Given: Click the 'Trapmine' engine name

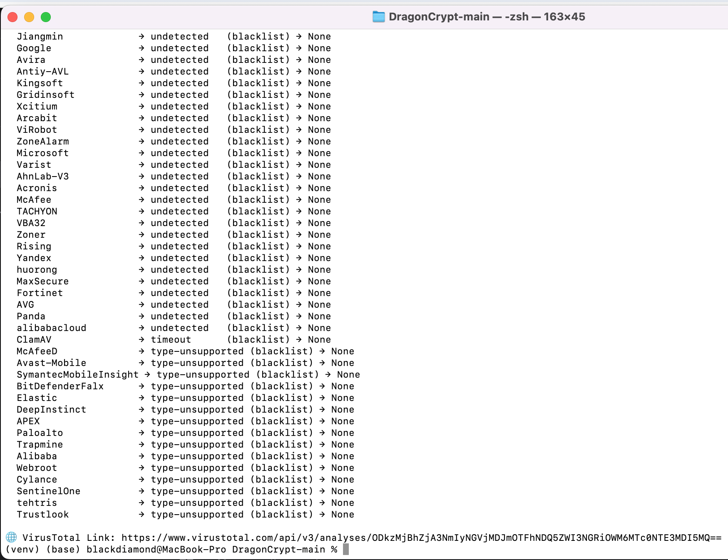Looking at the screenshot, I should (x=40, y=445).
